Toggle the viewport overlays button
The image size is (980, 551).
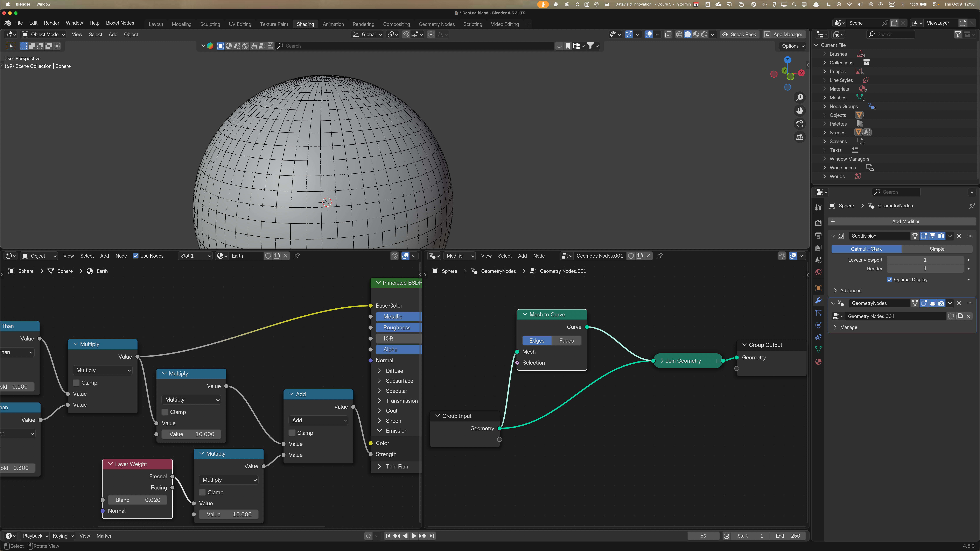pyautogui.click(x=649, y=35)
